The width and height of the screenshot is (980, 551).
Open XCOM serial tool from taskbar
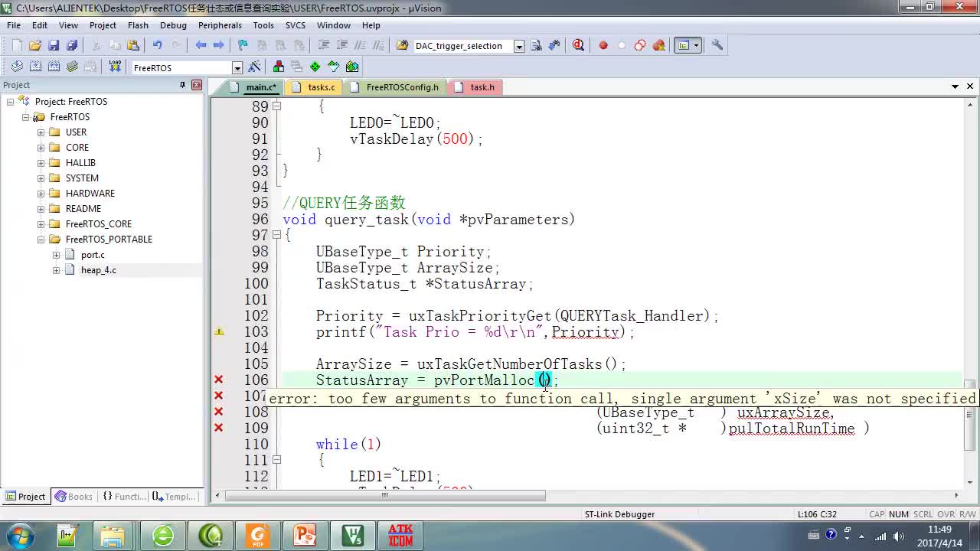[x=400, y=535]
